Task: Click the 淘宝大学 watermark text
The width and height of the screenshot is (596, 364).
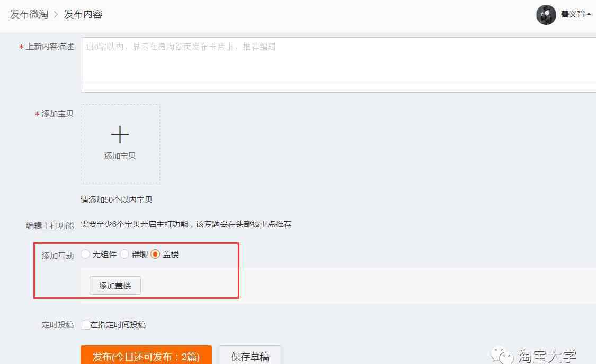Action: pos(547,356)
